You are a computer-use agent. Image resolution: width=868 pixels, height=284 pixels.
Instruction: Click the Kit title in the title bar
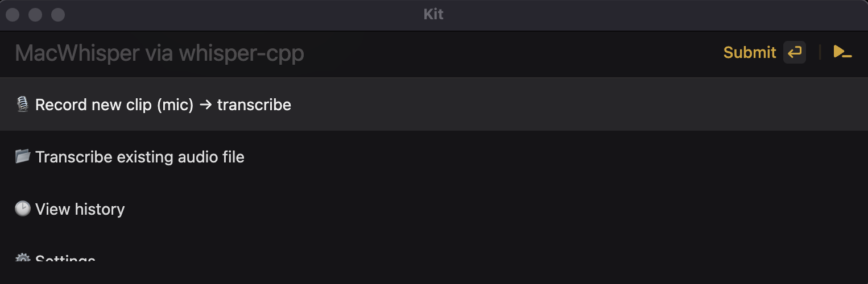433,15
